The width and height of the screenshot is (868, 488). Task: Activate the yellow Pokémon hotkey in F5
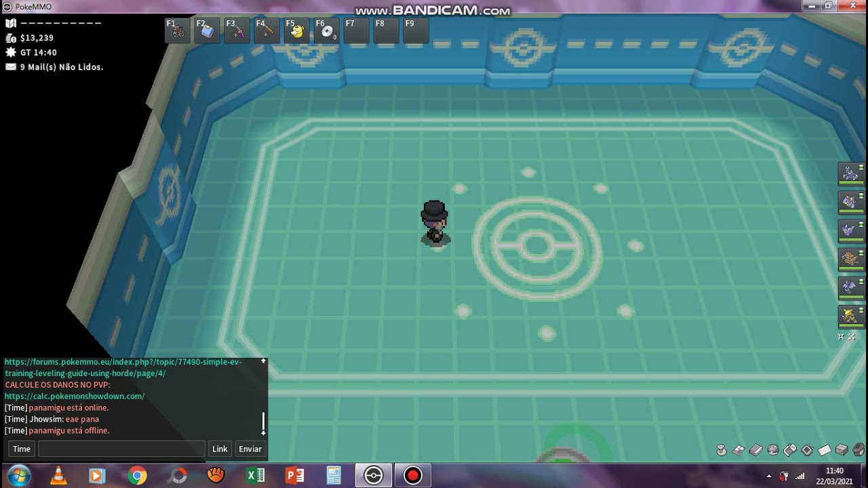[x=297, y=31]
